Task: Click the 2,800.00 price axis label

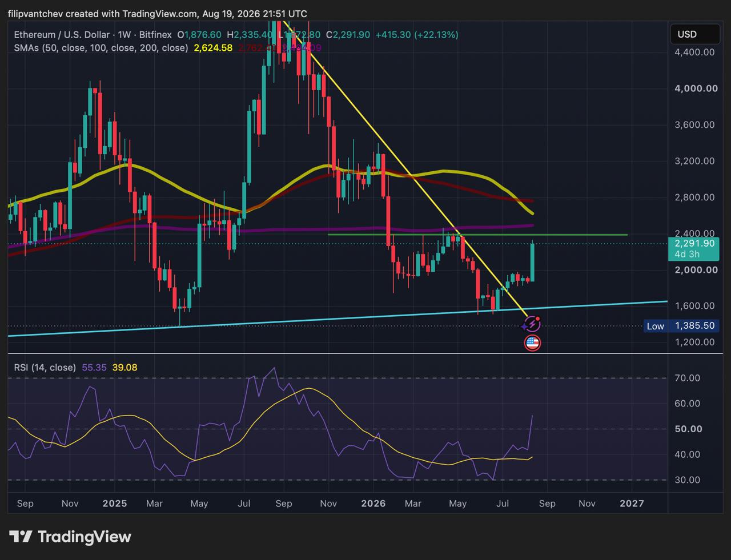Action: point(694,198)
